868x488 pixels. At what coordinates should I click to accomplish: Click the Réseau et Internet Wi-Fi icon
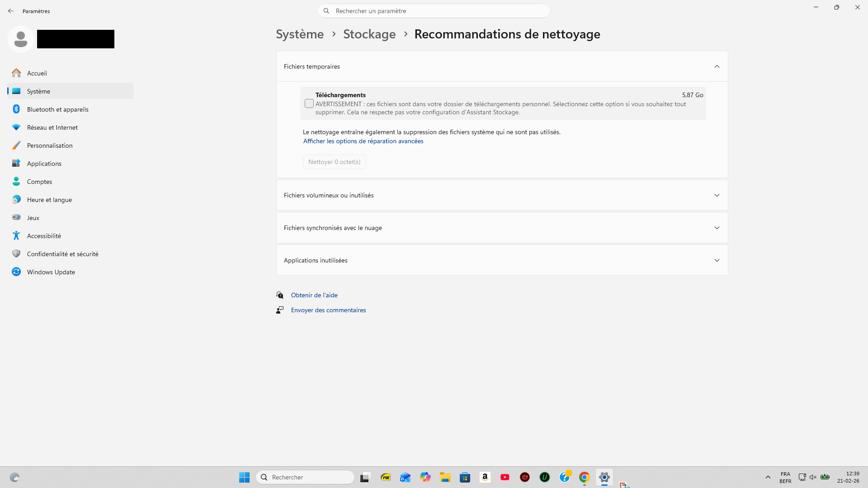16,127
